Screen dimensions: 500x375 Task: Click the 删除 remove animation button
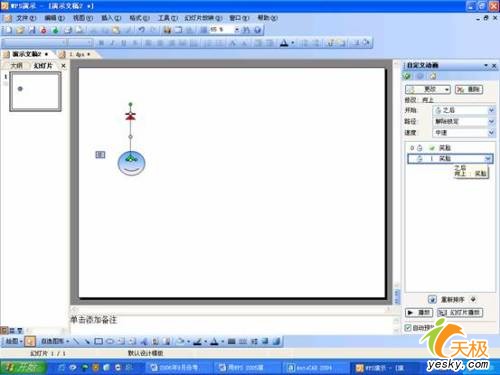coord(469,89)
